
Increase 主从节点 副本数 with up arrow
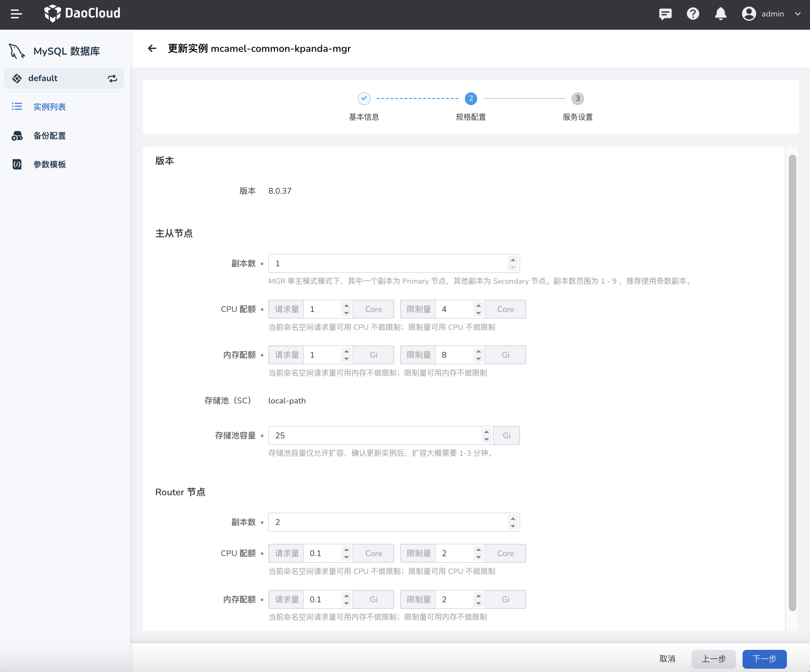click(x=512, y=260)
